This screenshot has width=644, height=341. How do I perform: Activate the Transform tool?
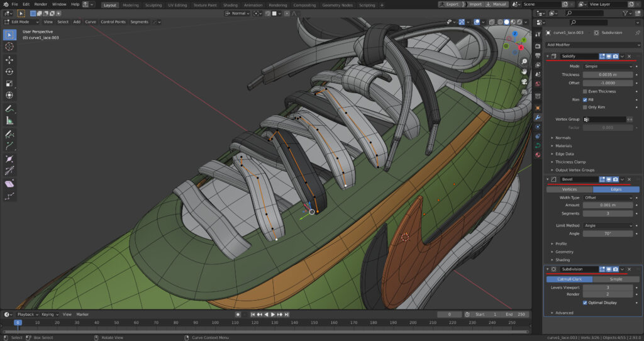coord(9,95)
